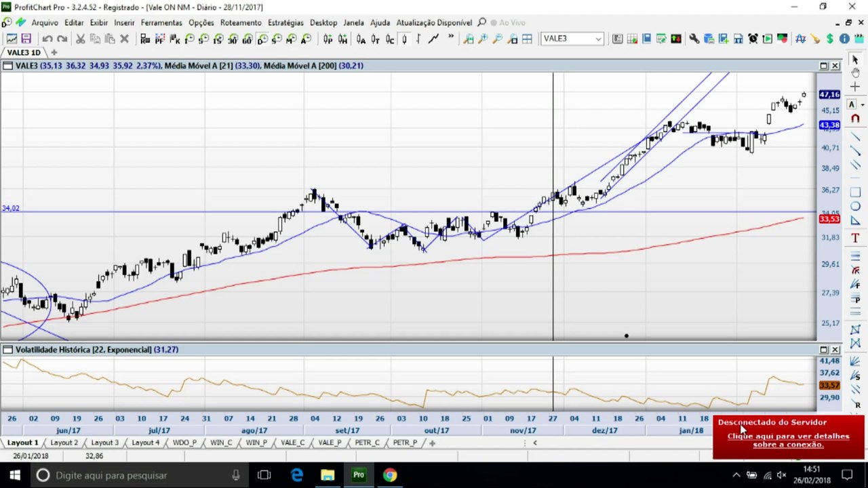Image resolution: width=868 pixels, height=488 pixels.
Task: Click the blue 43,38 moving average label
Action: [829, 125]
